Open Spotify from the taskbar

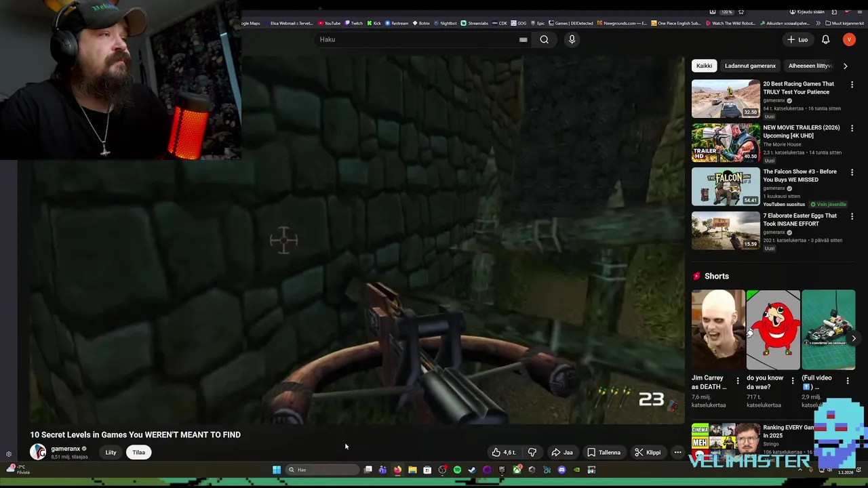click(x=457, y=470)
